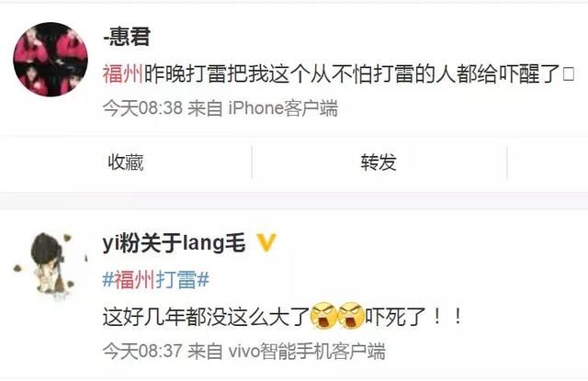
Task: Open username yi粉关于lang毛
Action: [x=174, y=243]
